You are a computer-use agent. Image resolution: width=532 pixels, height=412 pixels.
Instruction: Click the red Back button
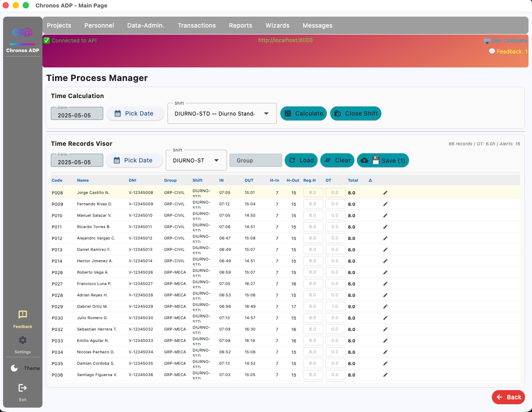[x=508, y=397]
